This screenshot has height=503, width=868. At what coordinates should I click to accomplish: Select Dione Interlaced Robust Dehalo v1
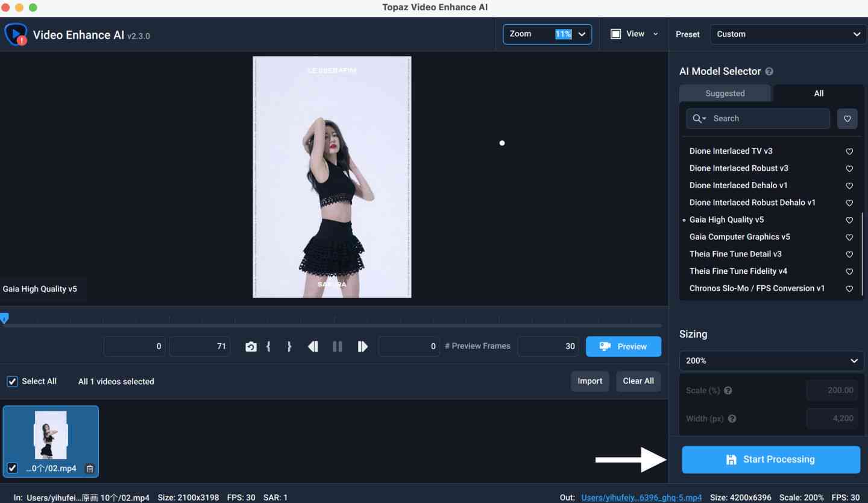(752, 203)
